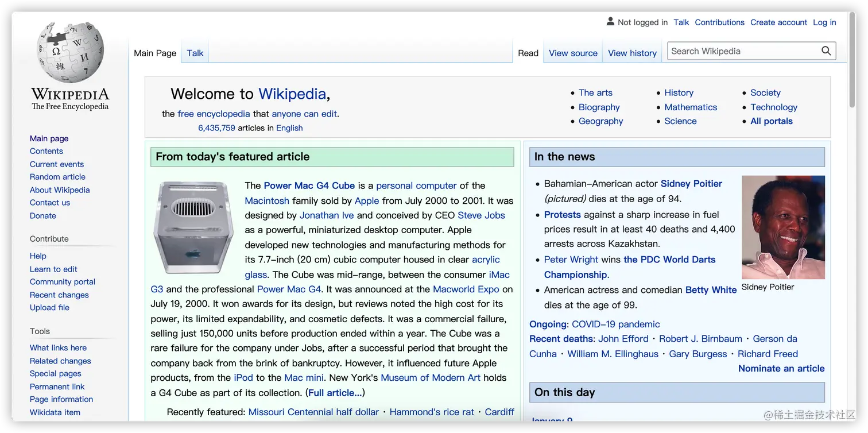Open the Full article... link
Screen dimensions: 868x433
click(335, 393)
